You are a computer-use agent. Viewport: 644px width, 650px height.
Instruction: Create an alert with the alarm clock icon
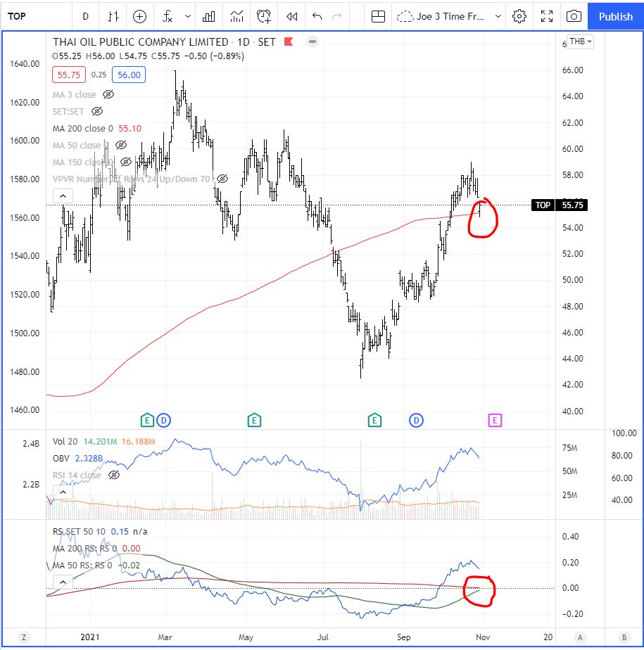pyautogui.click(x=264, y=16)
